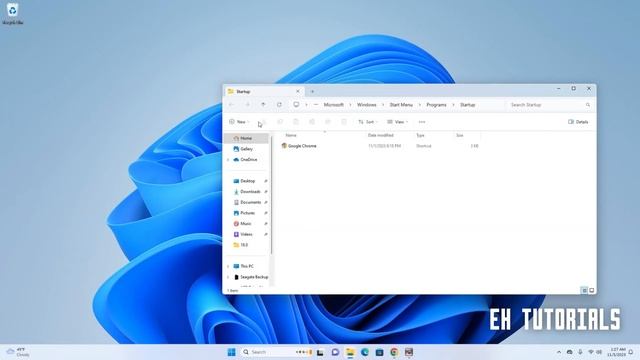
Task: Click the search magnifier icon in Explorer
Action: click(x=588, y=105)
